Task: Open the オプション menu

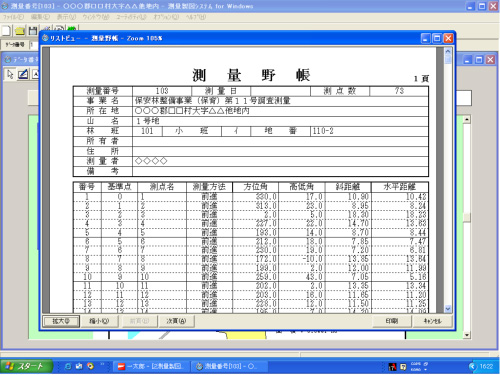Action: [x=166, y=17]
